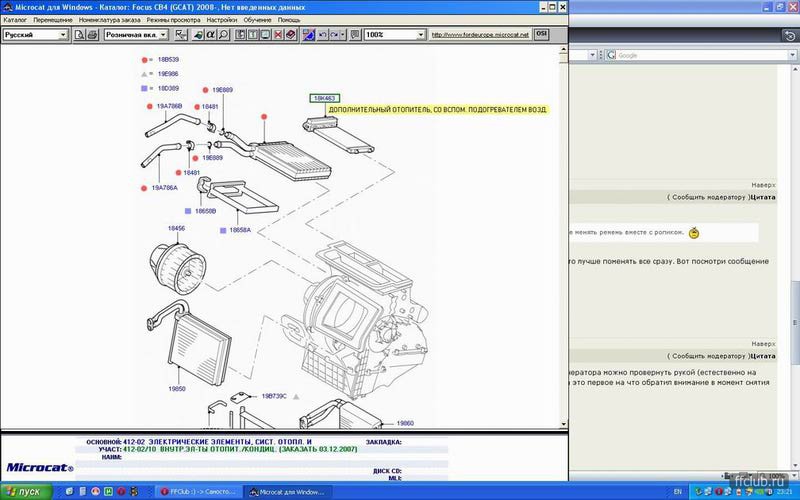The width and height of the screenshot is (800, 500).
Task: Click the Windows пуск start button
Action: click(27, 492)
